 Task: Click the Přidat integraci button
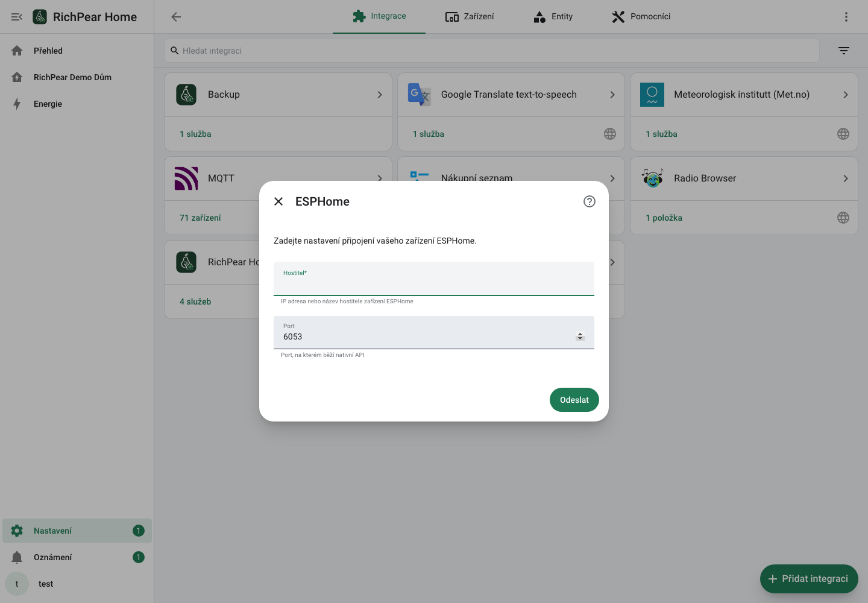(x=809, y=579)
